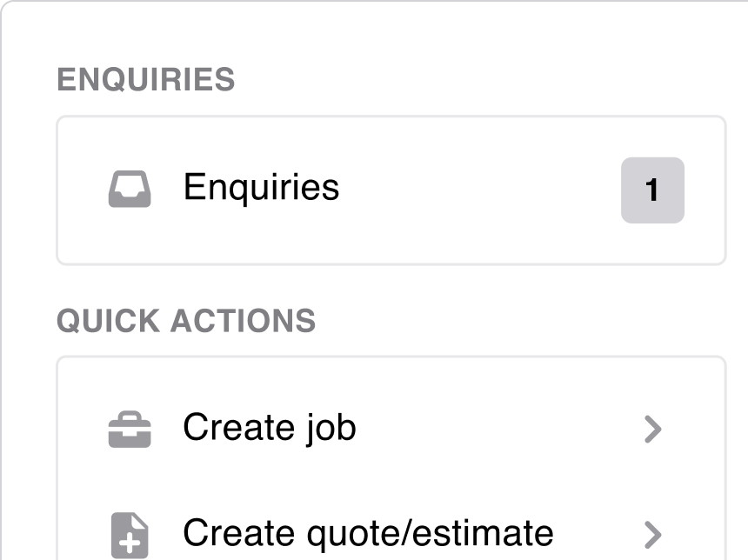Click blank space between Enquiries label and badge

coord(478,190)
